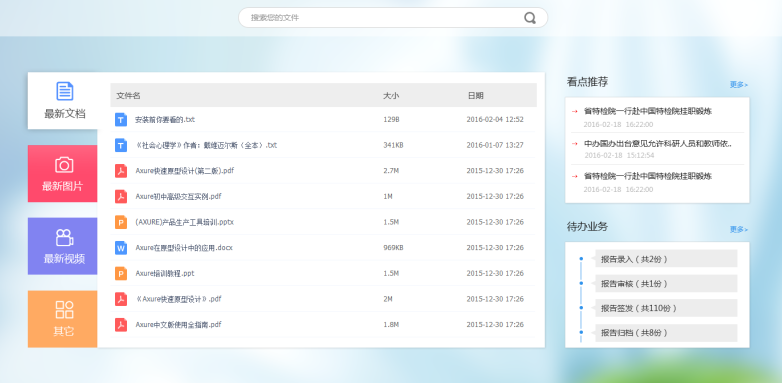Click pdf icon for Axure初中高级交互实例.pdf
This screenshot has height=383, width=782.
click(121, 196)
